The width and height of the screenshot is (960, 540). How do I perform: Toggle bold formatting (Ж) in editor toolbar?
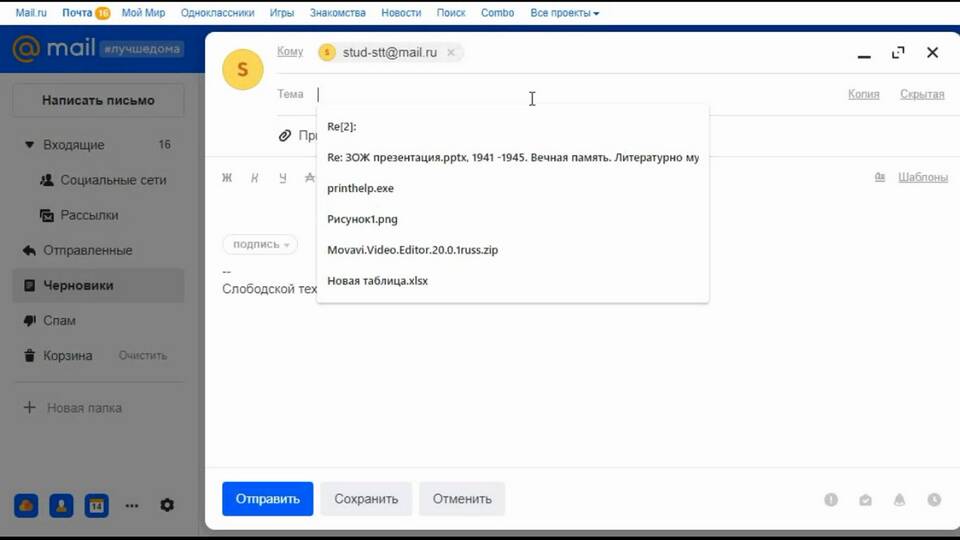pyautogui.click(x=227, y=178)
